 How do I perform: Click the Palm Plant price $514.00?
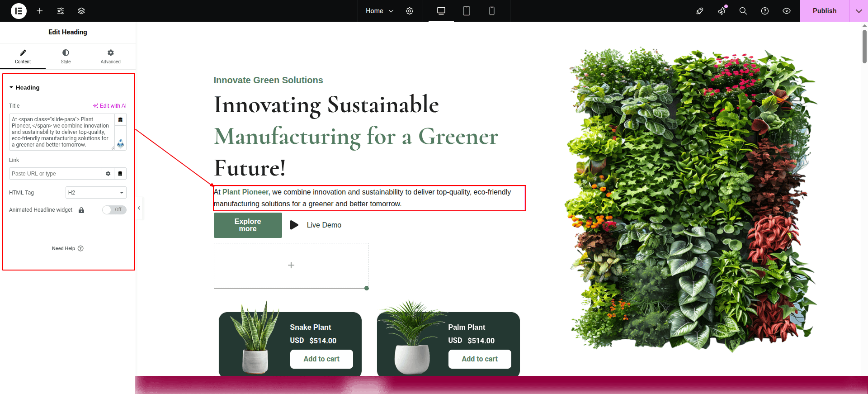[x=481, y=341]
